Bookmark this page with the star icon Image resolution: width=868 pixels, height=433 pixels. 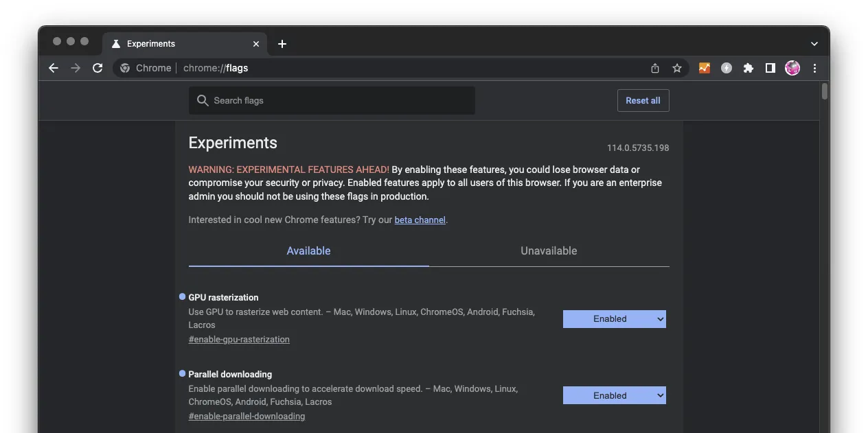pos(677,68)
